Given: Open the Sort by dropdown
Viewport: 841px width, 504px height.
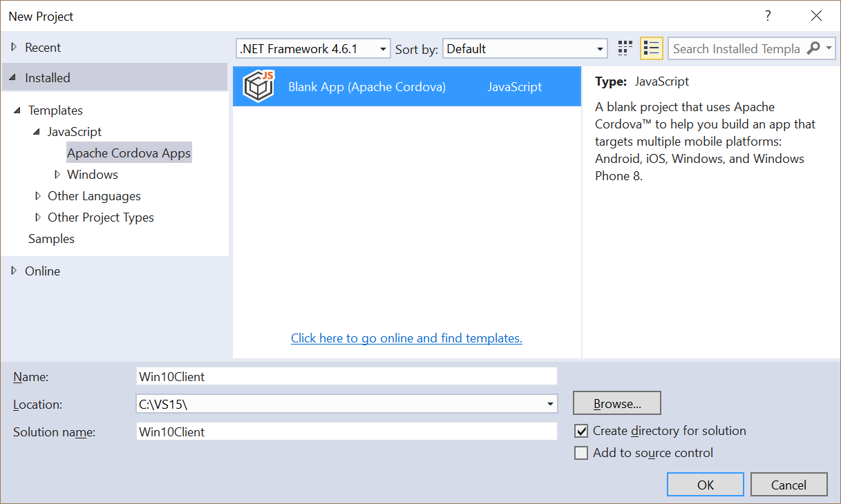Looking at the screenshot, I should (x=600, y=48).
